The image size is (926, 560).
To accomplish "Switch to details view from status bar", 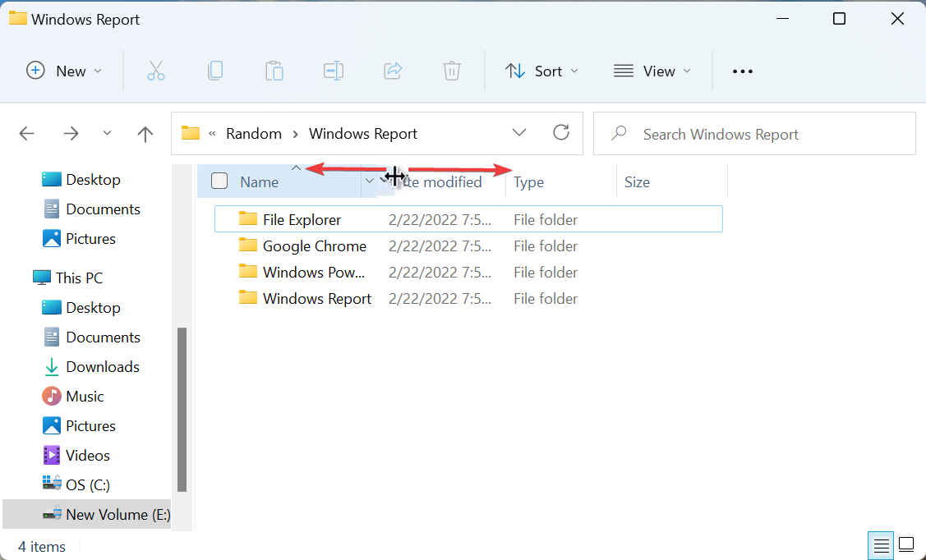I will (881, 544).
